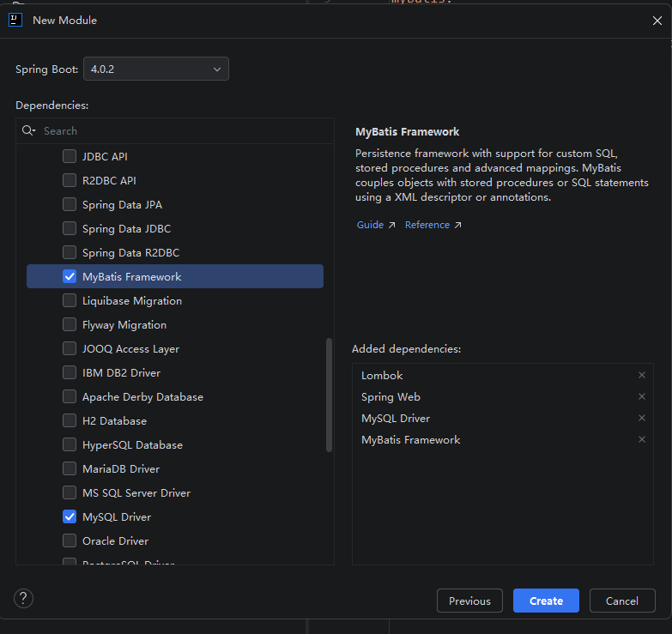The image size is (672, 634).
Task: Select MS SQL Server Driver checkbox
Action: click(x=70, y=492)
